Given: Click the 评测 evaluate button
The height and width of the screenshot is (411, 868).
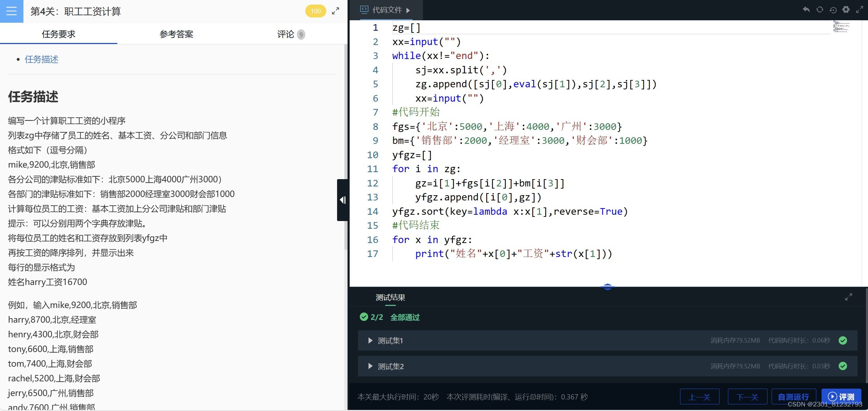Looking at the screenshot, I should point(841,397).
